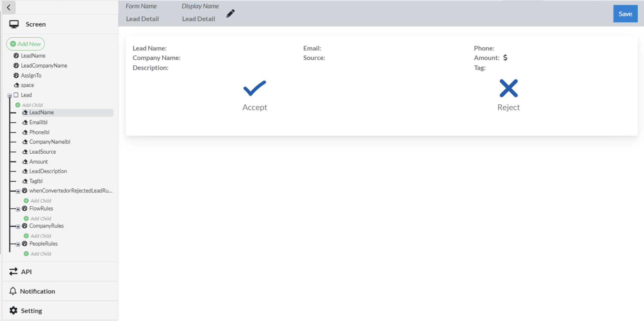Viewport: 644px width, 321px height.
Task: Select the Amount tree item
Action: click(x=38, y=162)
